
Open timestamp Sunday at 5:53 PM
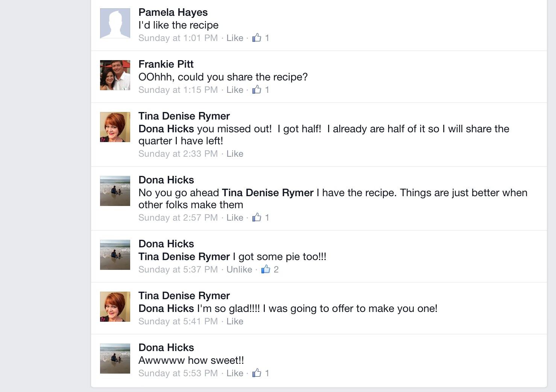click(178, 373)
